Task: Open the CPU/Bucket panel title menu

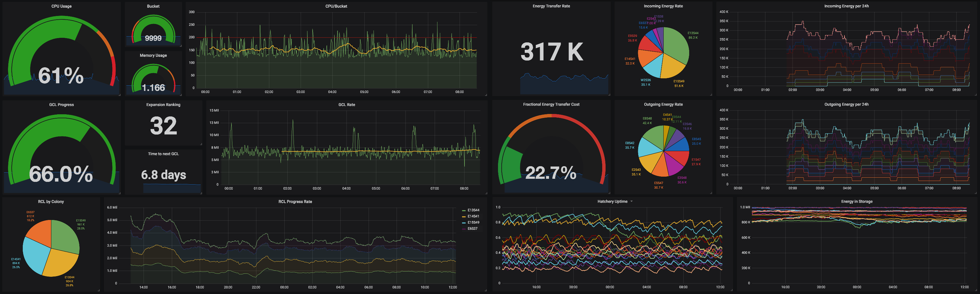Action: tap(336, 6)
